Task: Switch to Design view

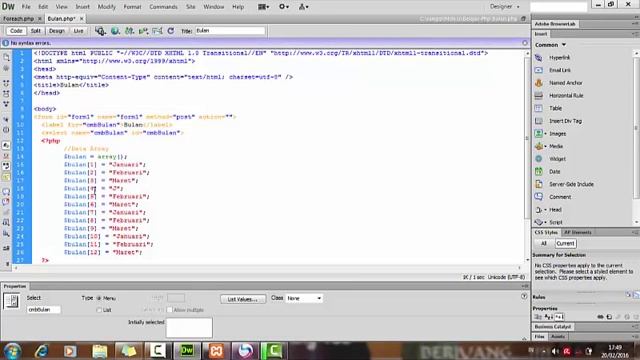Action: coord(57,31)
